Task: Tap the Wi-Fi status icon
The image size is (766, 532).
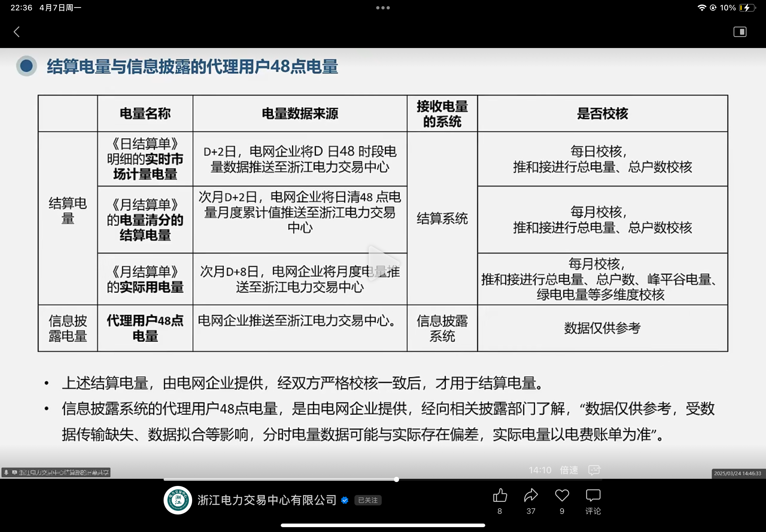Action: [x=702, y=8]
